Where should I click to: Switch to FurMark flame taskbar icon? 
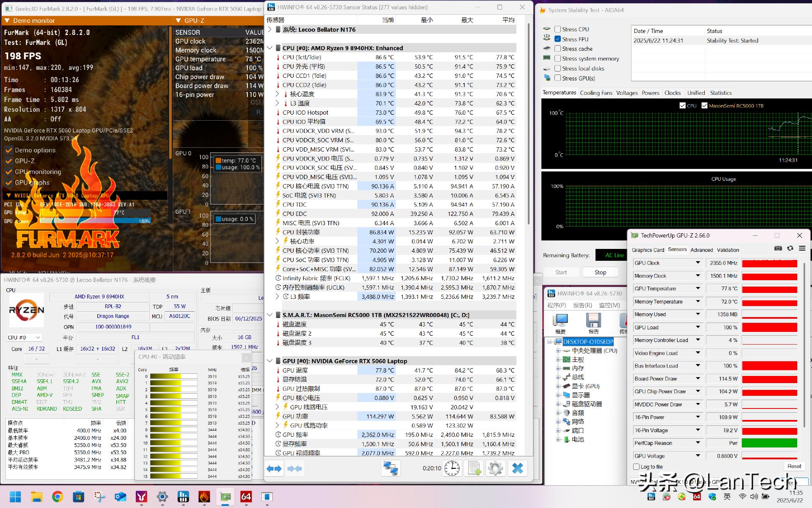pyautogui.click(x=204, y=497)
